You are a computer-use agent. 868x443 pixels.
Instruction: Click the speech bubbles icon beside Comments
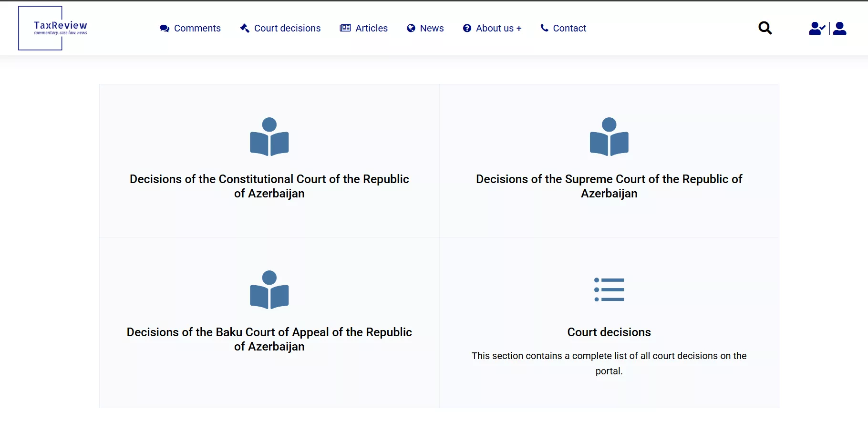tap(165, 29)
